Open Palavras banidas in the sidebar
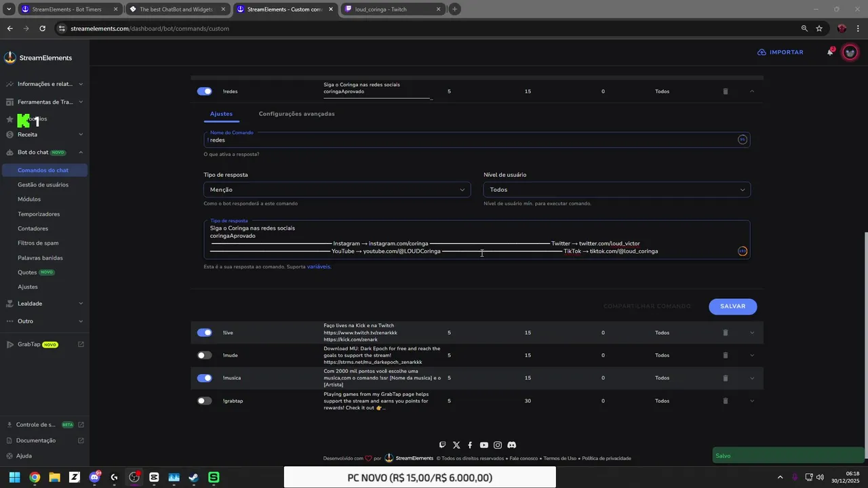The height and width of the screenshot is (488, 868). coord(40,258)
